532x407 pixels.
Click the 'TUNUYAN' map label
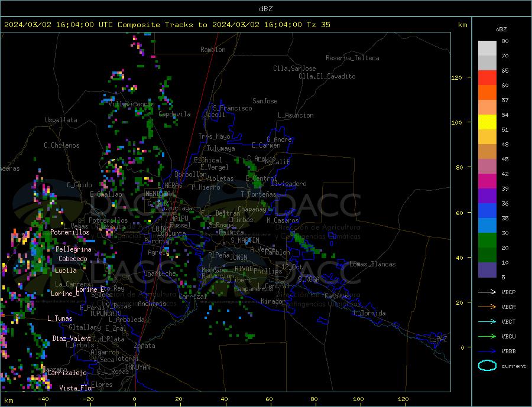coord(137,367)
